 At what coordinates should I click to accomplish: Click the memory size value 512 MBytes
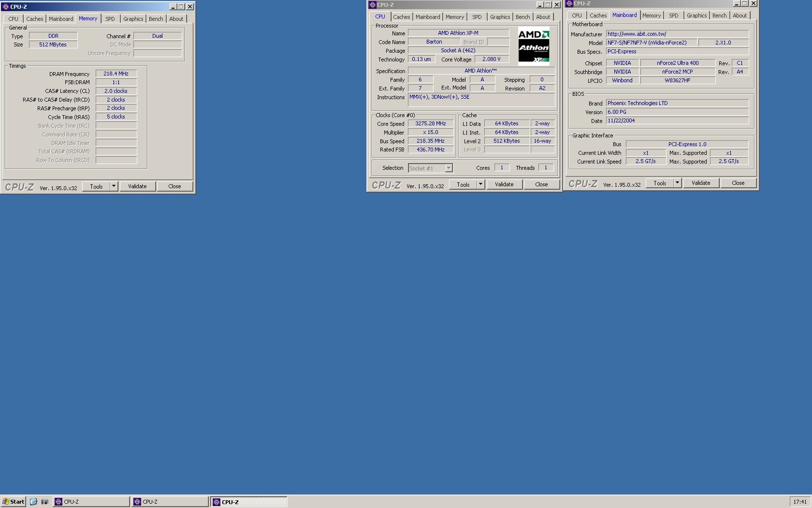pyautogui.click(x=53, y=45)
